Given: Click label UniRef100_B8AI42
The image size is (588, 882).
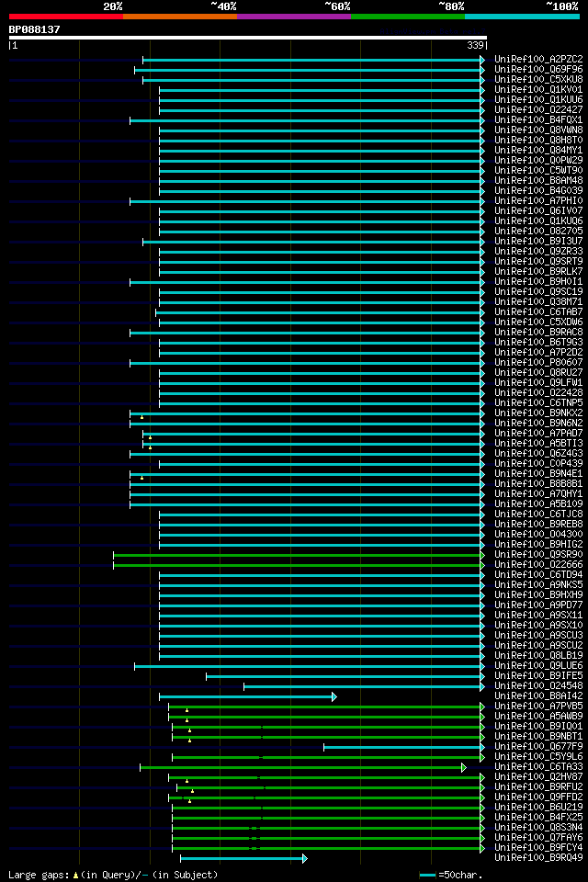Looking at the screenshot, I should click(538, 697).
